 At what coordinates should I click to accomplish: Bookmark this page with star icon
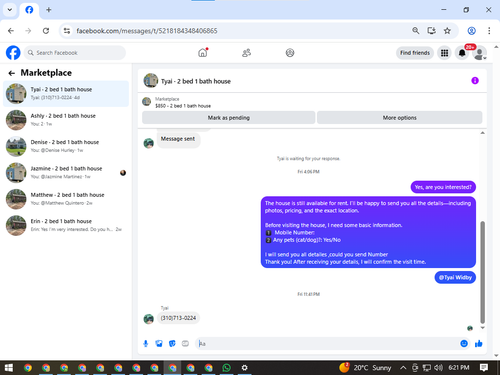447,31
